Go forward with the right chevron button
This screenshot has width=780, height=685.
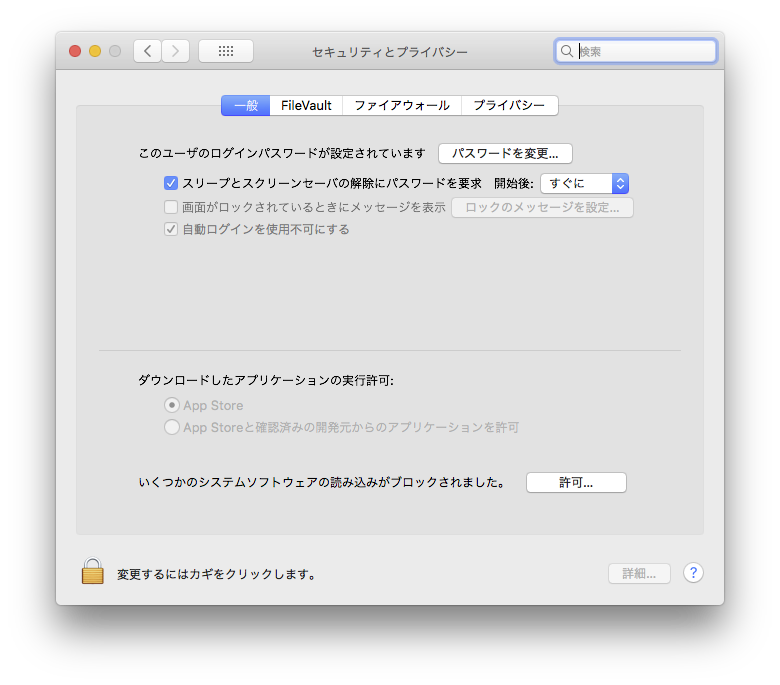coord(175,51)
